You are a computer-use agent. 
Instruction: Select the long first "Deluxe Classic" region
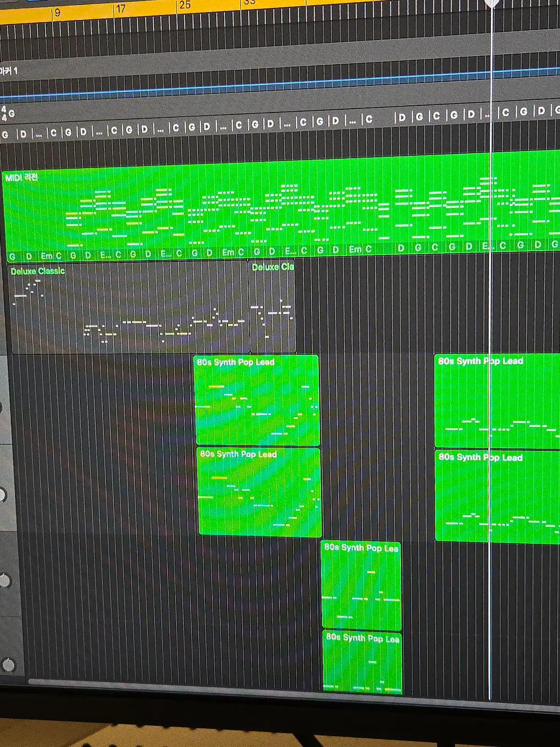(129, 307)
